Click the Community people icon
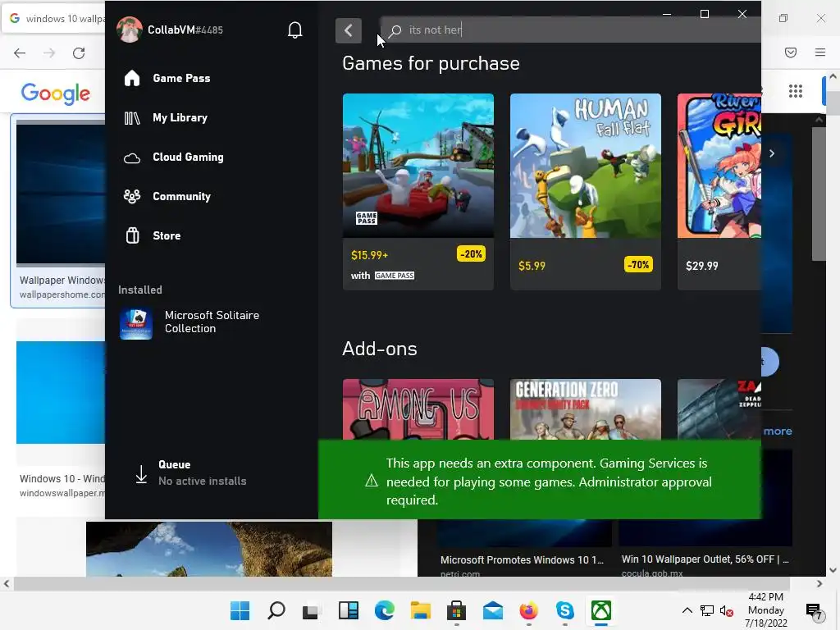Screen dimensions: 840x630 pyautogui.click(x=132, y=197)
